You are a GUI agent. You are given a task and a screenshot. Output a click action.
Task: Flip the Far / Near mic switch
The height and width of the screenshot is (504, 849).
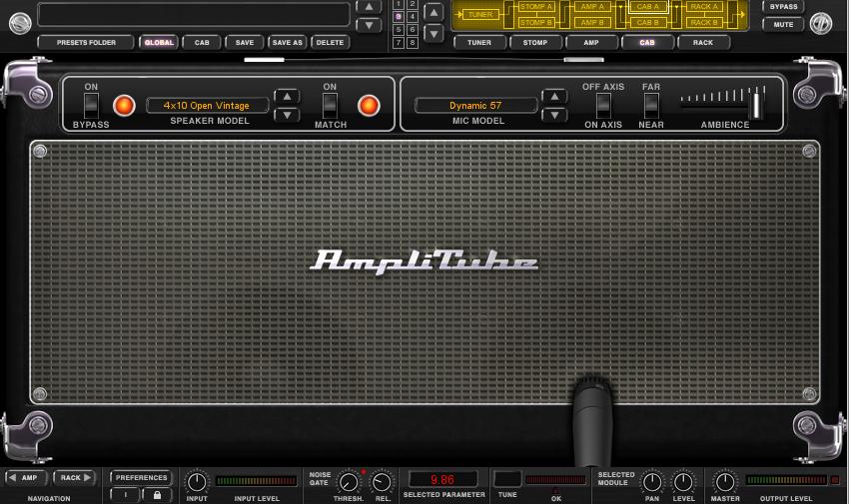pyautogui.click(x=651, y=106)
